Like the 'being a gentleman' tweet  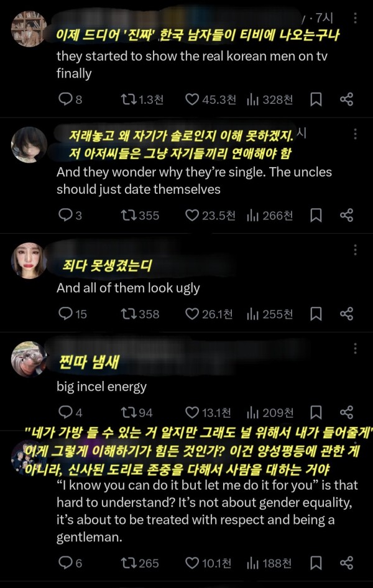click(192, 563)
